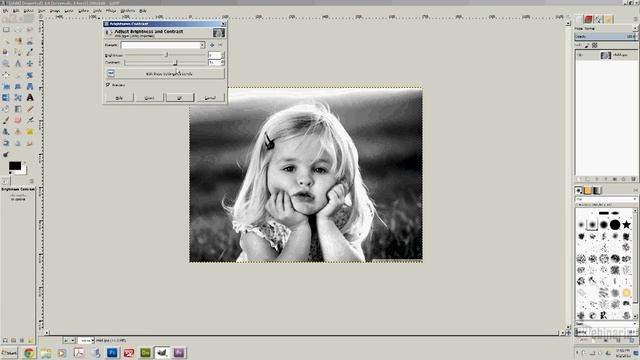The height and width of the screenshot is (360, 640).
Task: Select the Paintbrush tool
Action: click(6, 120)
